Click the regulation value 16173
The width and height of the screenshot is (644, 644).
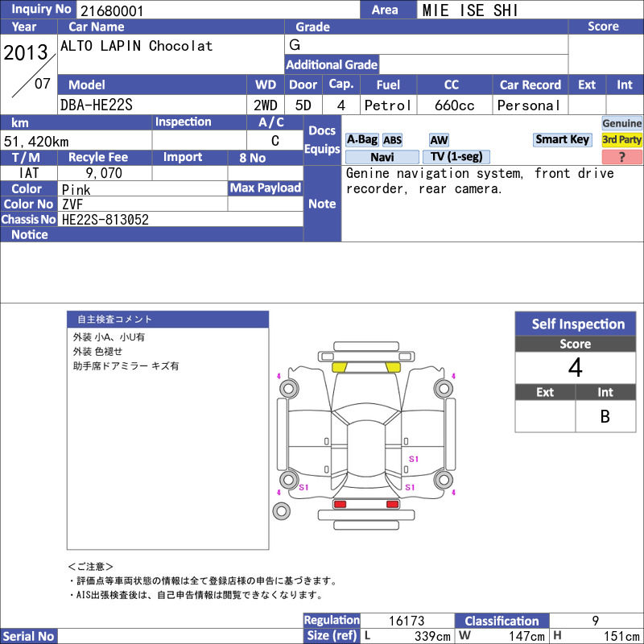407,621
